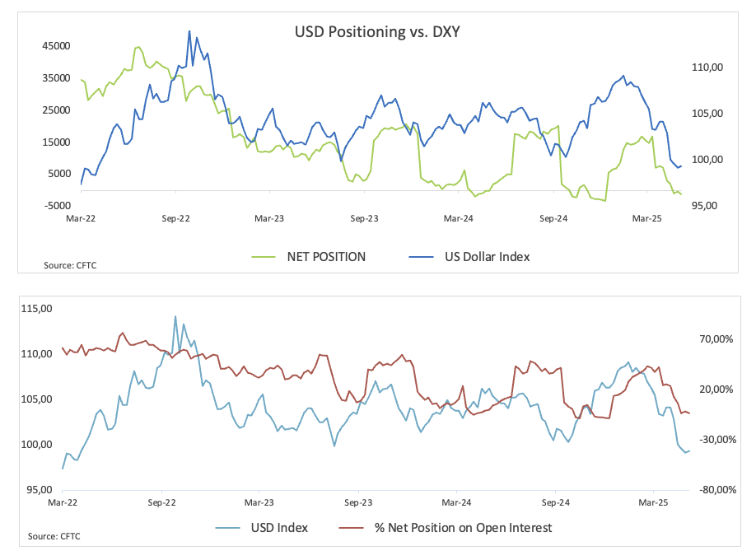The image size is (756, 560).
Task: Click the 45000 value on top left axis
Action: pyautogui.click(x=56, y=46)
